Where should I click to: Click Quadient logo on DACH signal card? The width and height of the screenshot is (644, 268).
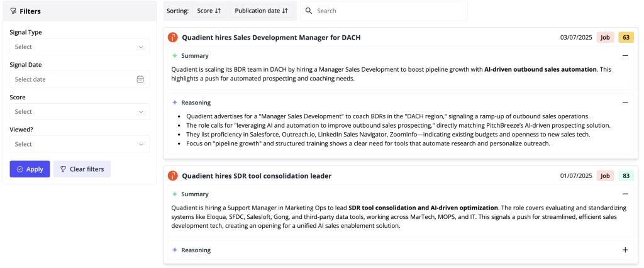coord(172,37)
